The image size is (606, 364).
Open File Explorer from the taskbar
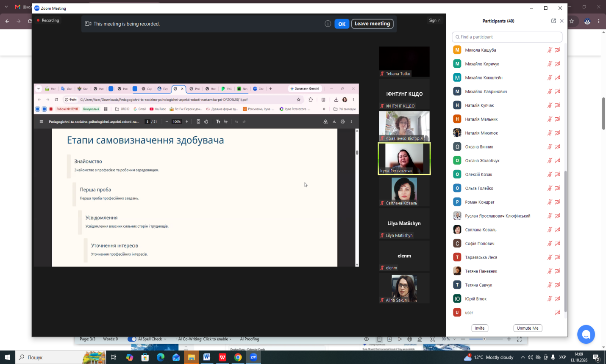pyautogui.click(x=192, y=357)
